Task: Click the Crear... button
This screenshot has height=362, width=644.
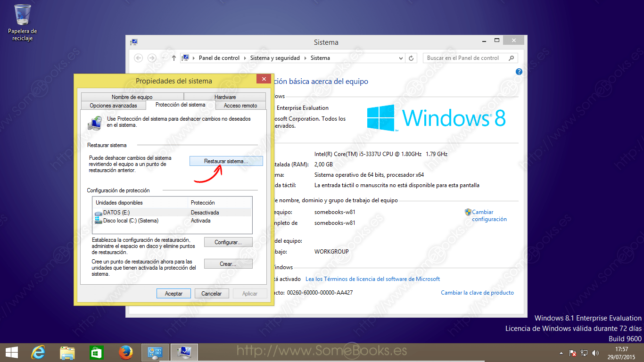Action: [228, 264]
